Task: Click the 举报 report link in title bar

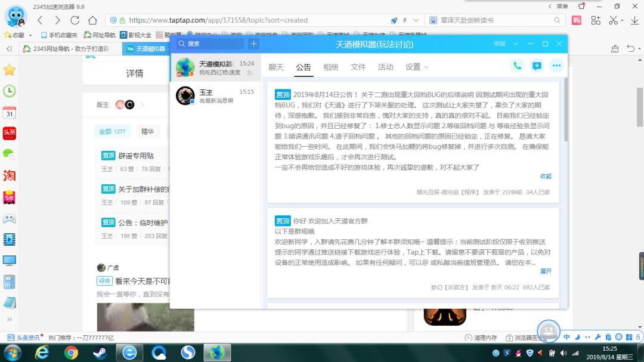Action: click(500, 44)
